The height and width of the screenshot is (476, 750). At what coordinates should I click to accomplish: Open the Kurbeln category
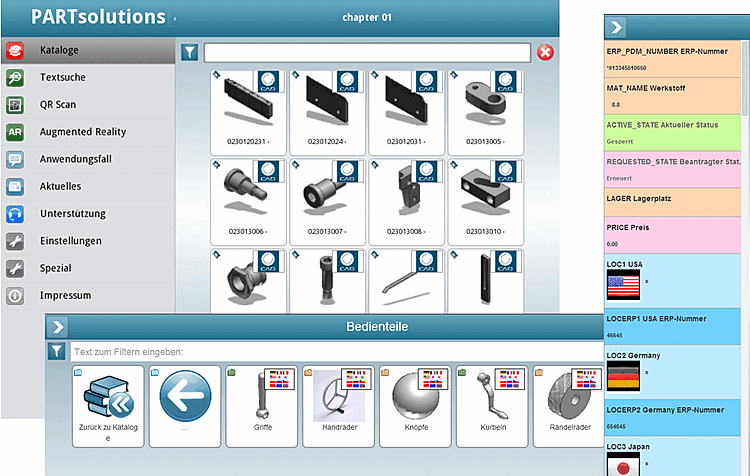(x=492, y=407)
